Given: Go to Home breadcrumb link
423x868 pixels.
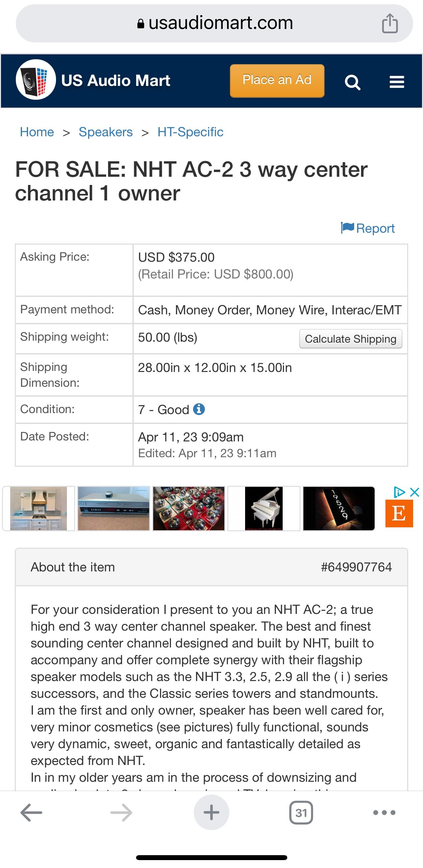Looking at the screenshot, I should pyautogui.click(x=37, y=132).
